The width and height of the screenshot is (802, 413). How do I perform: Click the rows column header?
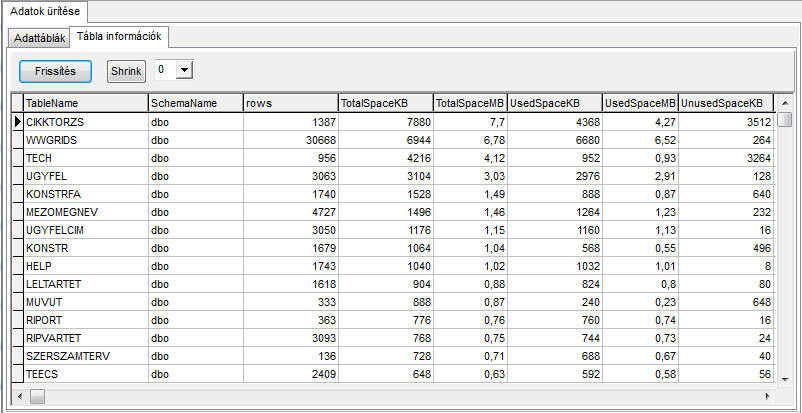click(291, 103)
